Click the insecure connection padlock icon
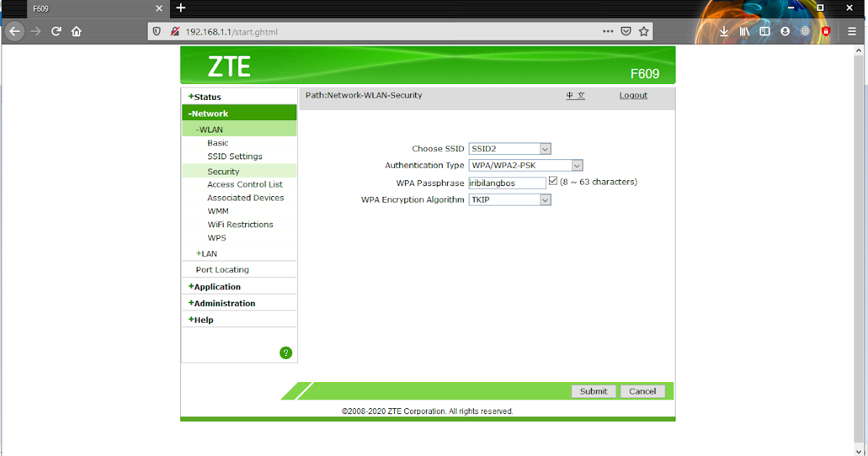Image resolution: width=868 pixels, height=456 pixels. [x=174, y=32]
